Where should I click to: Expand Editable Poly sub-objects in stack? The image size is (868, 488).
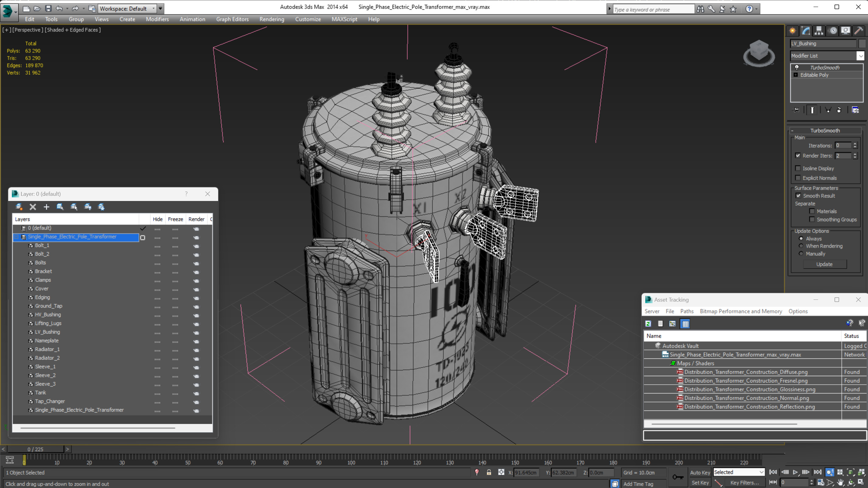(x=796, y=75)
